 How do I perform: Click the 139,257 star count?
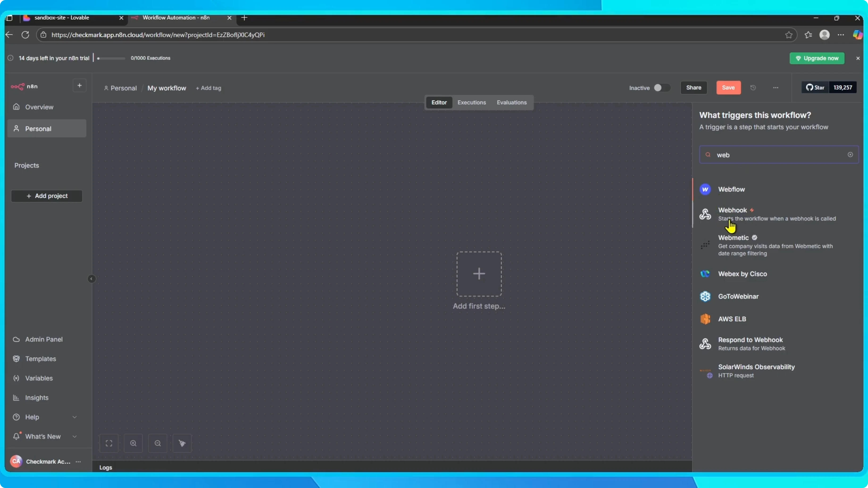843,87
